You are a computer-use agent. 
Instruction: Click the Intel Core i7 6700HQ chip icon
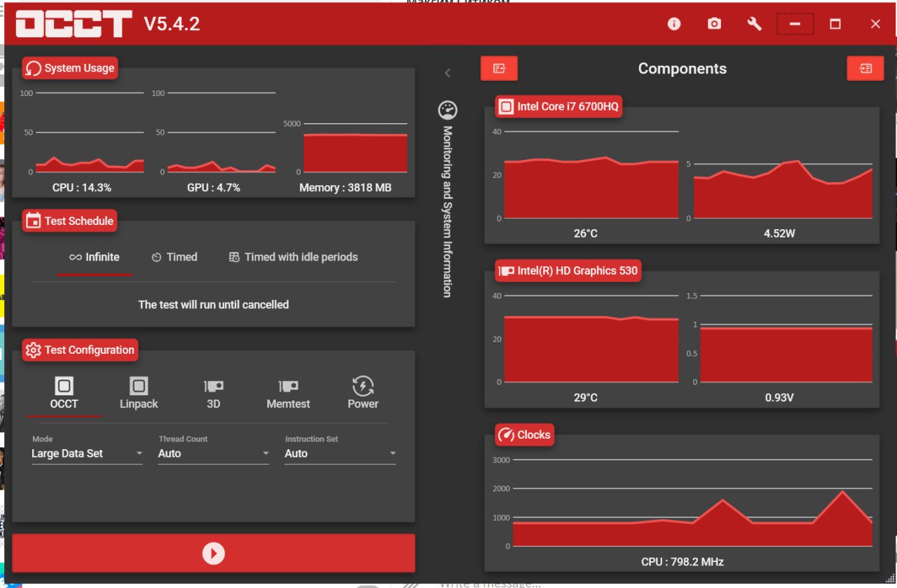506,107
